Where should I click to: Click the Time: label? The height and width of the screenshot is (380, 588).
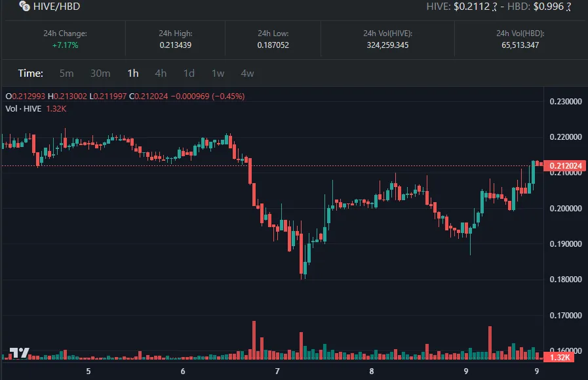pos(30,74)
